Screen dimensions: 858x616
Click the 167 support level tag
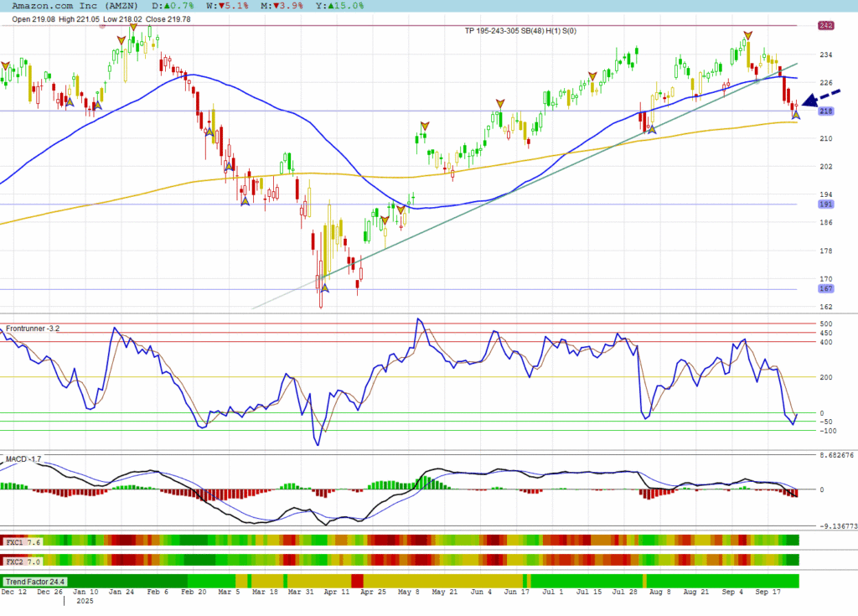(x=824, y=289)
